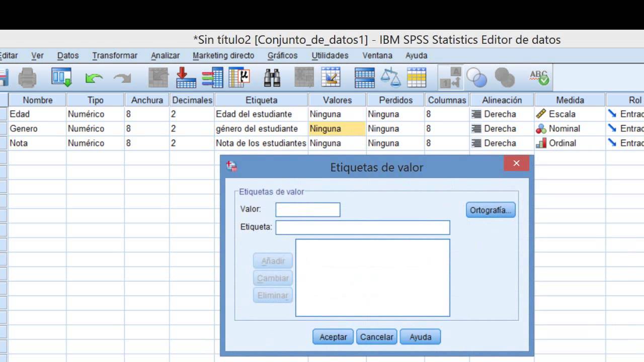Open the Datos menu
The width and height of the screenshot is (644, 362).
click(68, 55)
